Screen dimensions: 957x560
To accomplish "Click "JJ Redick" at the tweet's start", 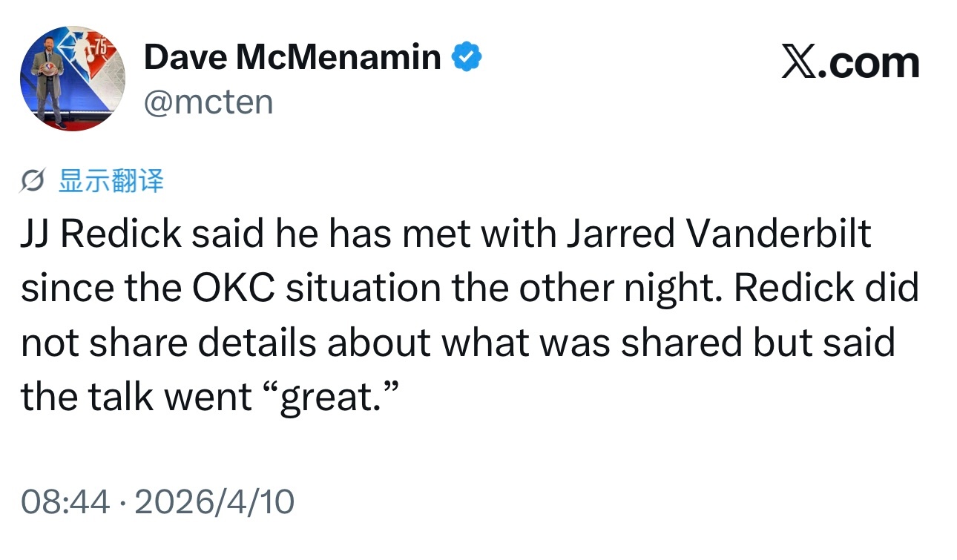I will tap(101, 235).
